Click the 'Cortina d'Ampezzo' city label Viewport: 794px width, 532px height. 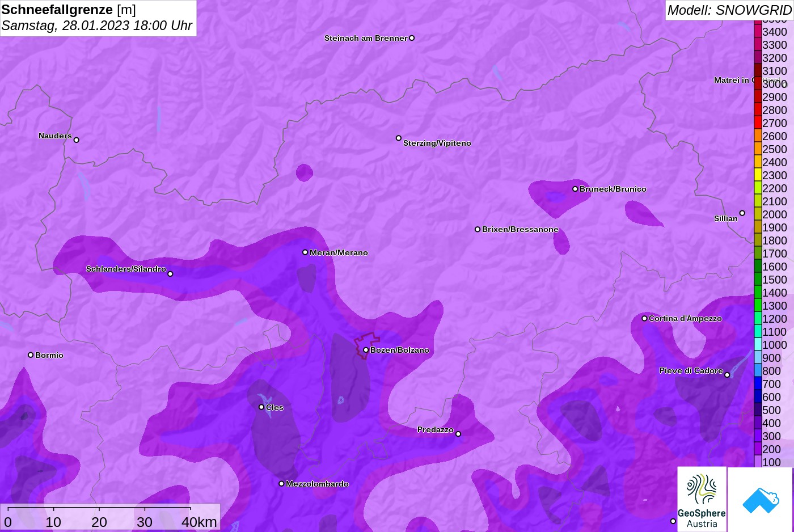click(x=685, y=318)
